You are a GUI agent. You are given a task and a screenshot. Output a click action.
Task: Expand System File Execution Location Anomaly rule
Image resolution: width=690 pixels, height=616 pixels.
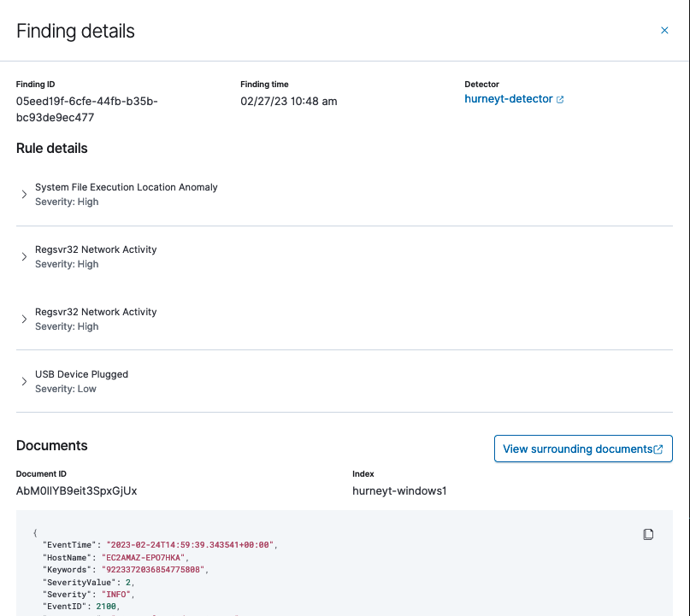tap(24, 194)
